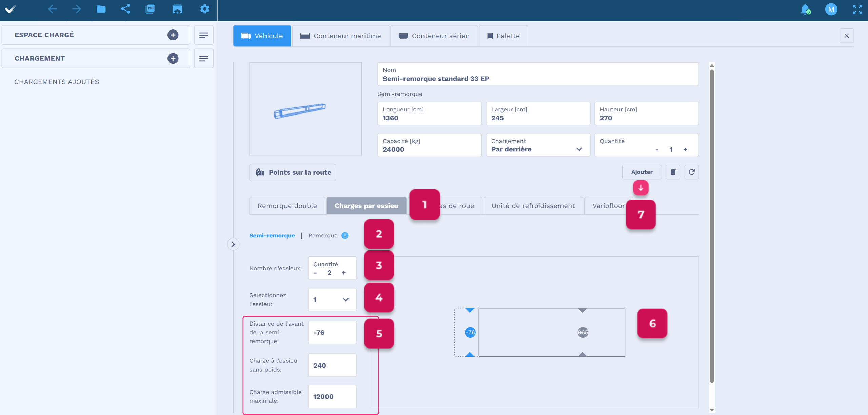Increase the Nombre d'essieux quantity
Viewport: 868px width, 415px height.
(x=343, y=273)
